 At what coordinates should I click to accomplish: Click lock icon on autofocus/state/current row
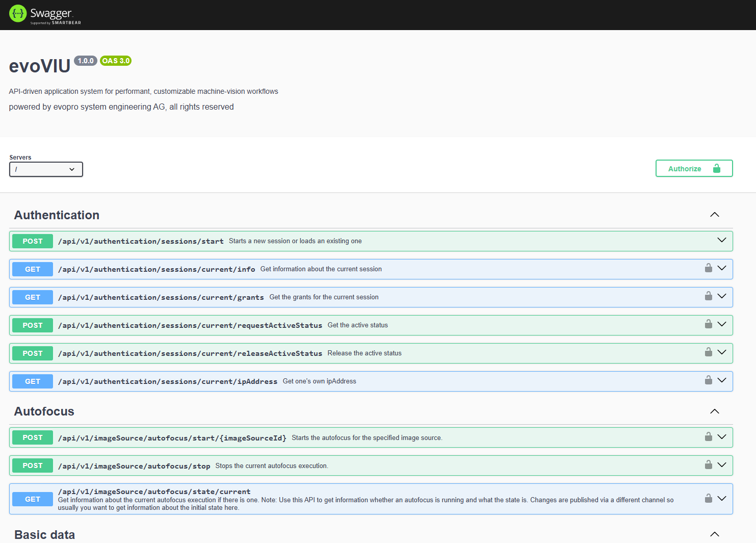(x=708, y=499)
